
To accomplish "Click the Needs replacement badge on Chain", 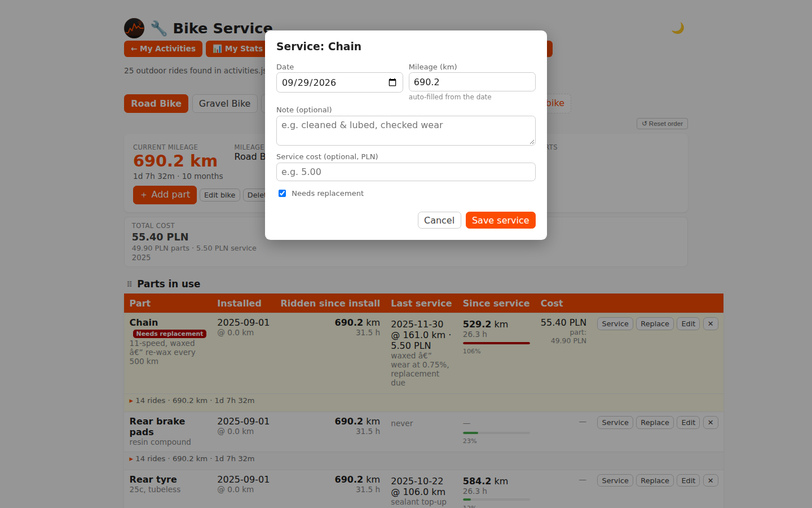I will [170, 334].
